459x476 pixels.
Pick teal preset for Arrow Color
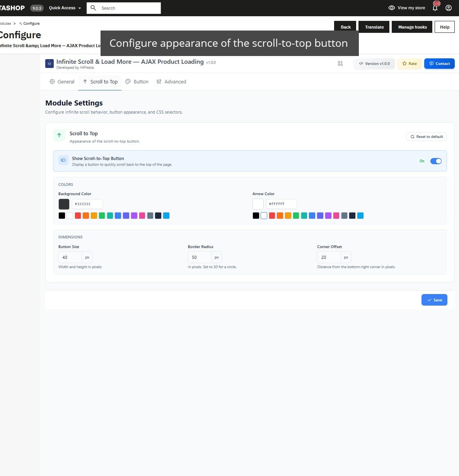click(304, 216)
